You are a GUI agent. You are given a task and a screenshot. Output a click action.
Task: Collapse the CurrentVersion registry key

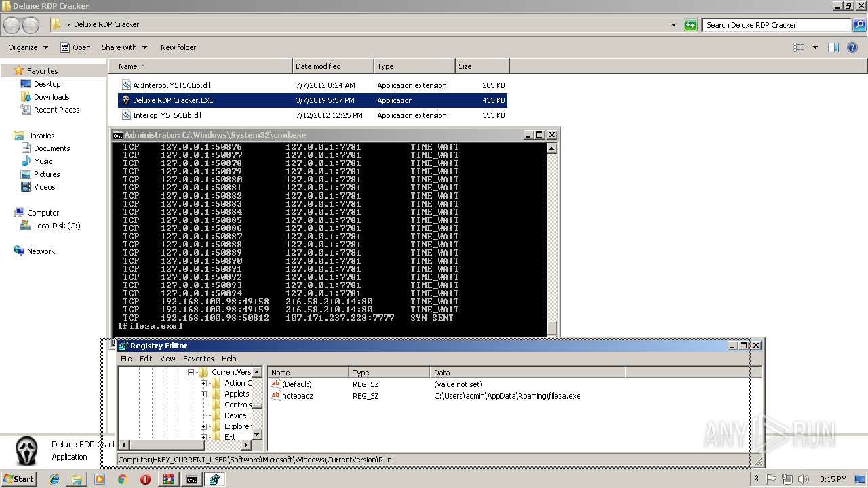coord(191,372)
